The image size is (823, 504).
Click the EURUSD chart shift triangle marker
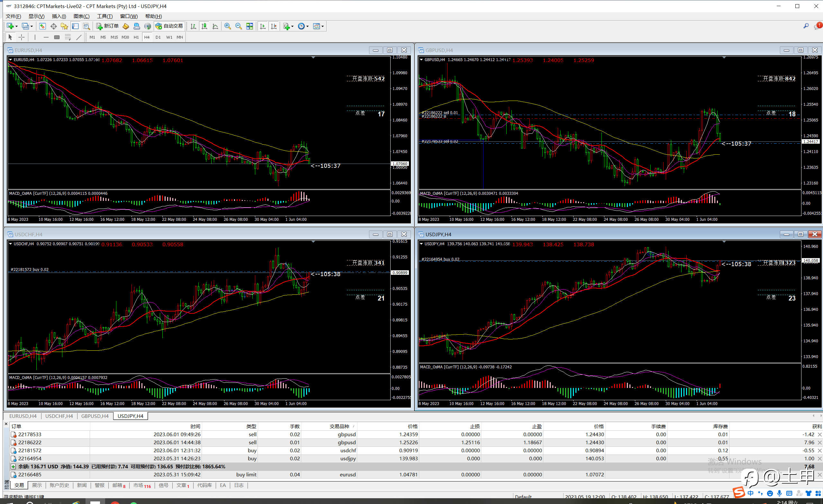(313, 58)
